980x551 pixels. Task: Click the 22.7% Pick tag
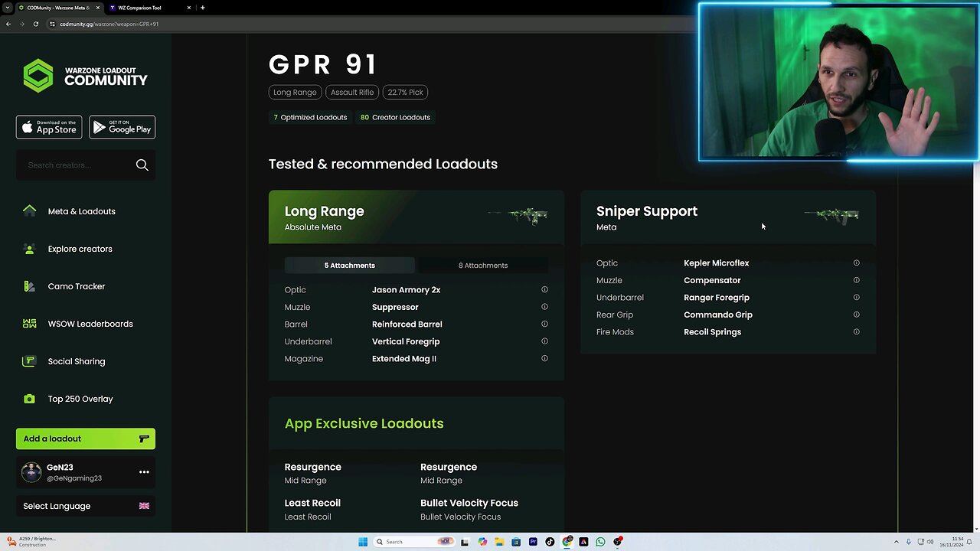click(405, 92)
